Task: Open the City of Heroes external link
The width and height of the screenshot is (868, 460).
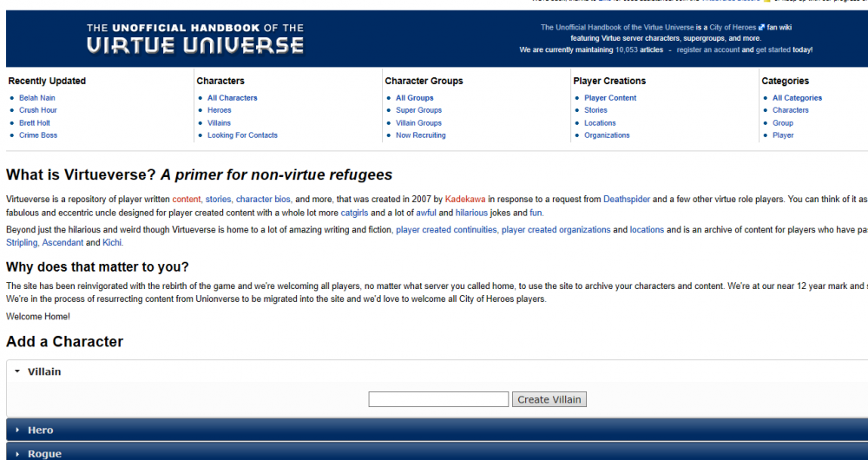Action: 733,27
